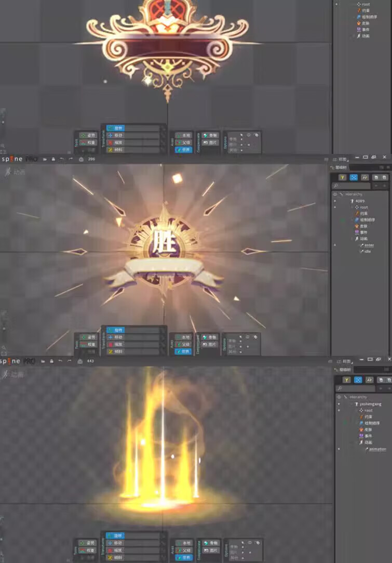Click undo arrow in 4089 window titlebar
Image resolution: width=392 pixels, height=563 pixels.
pyautogui.click(x=62, y=159)
